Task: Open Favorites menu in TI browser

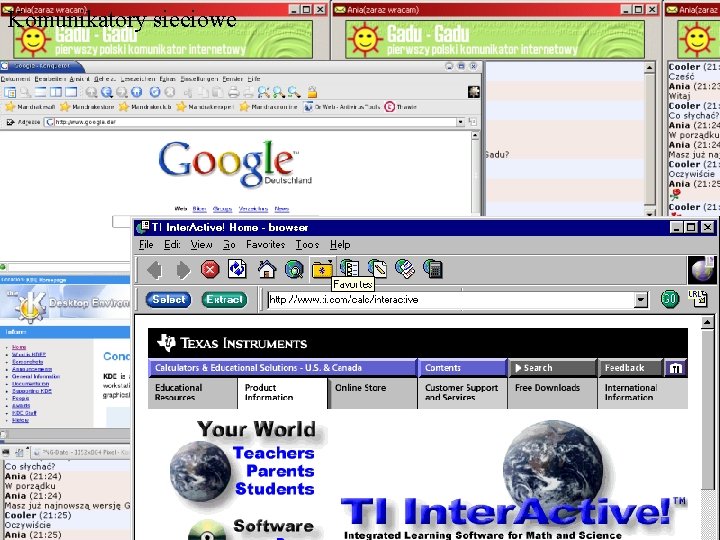Action: coord(265,245)
